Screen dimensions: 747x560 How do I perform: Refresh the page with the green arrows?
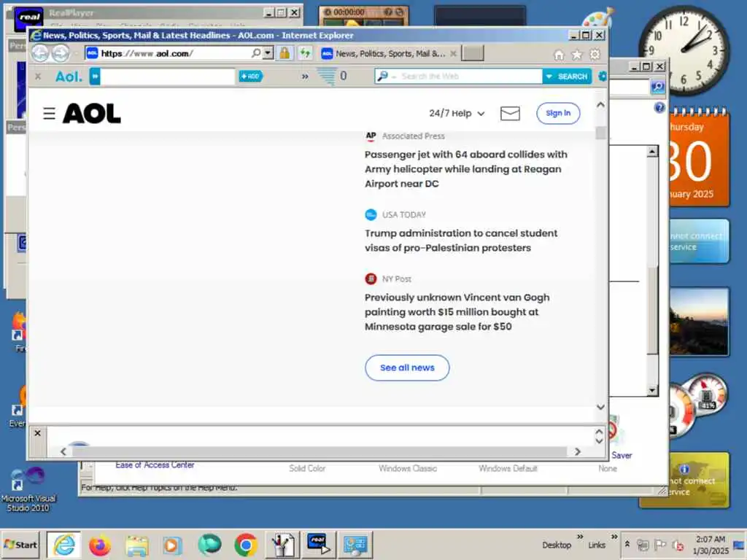pyautogui.click(x=305, y=52)
